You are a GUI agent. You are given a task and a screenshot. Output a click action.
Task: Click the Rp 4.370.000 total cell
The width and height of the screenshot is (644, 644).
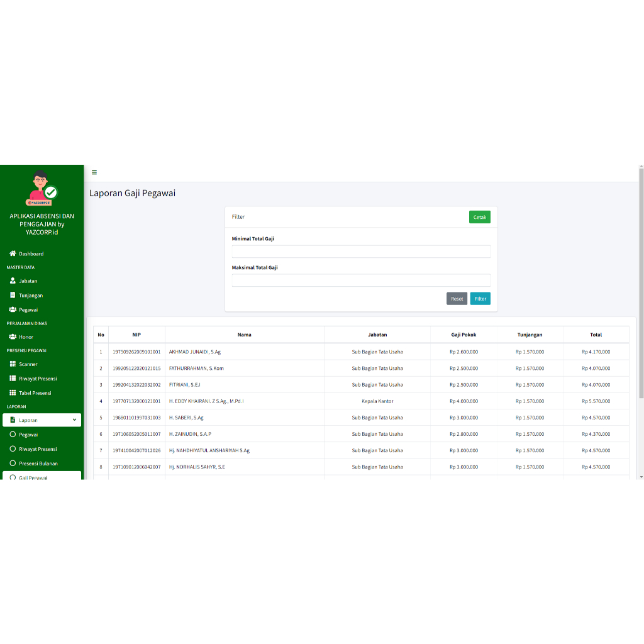(x=596, y=434)
